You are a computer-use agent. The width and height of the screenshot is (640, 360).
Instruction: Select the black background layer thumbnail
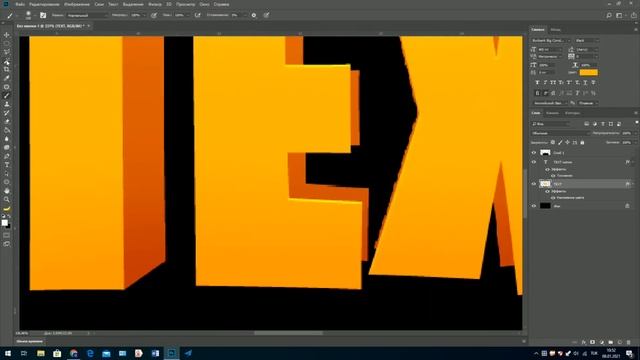(x=545, y=206)
